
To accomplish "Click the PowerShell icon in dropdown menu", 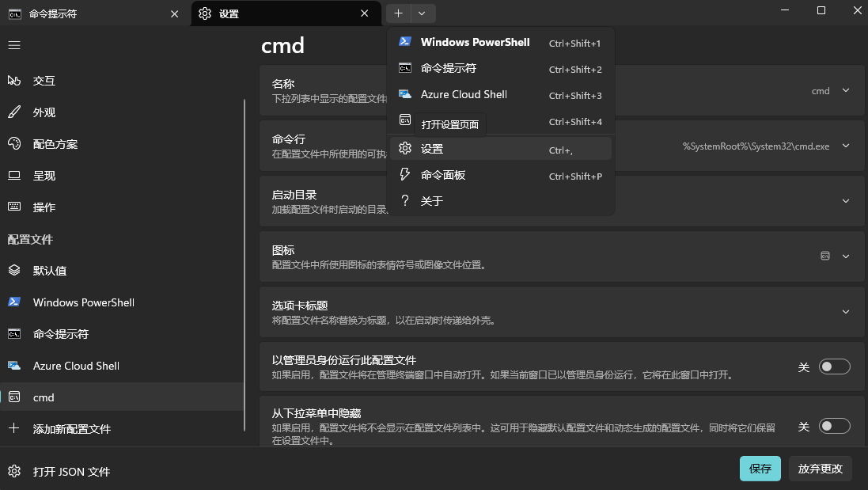I will tap(405, 41).
